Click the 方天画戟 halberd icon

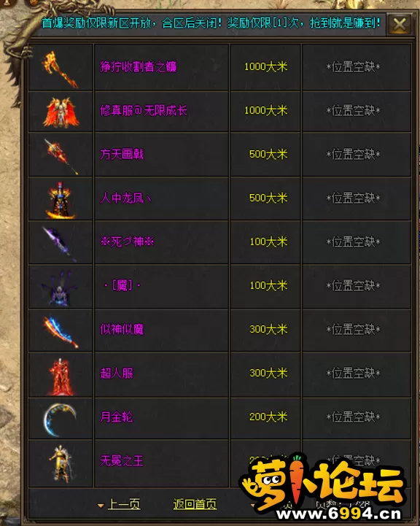point(61,157)
